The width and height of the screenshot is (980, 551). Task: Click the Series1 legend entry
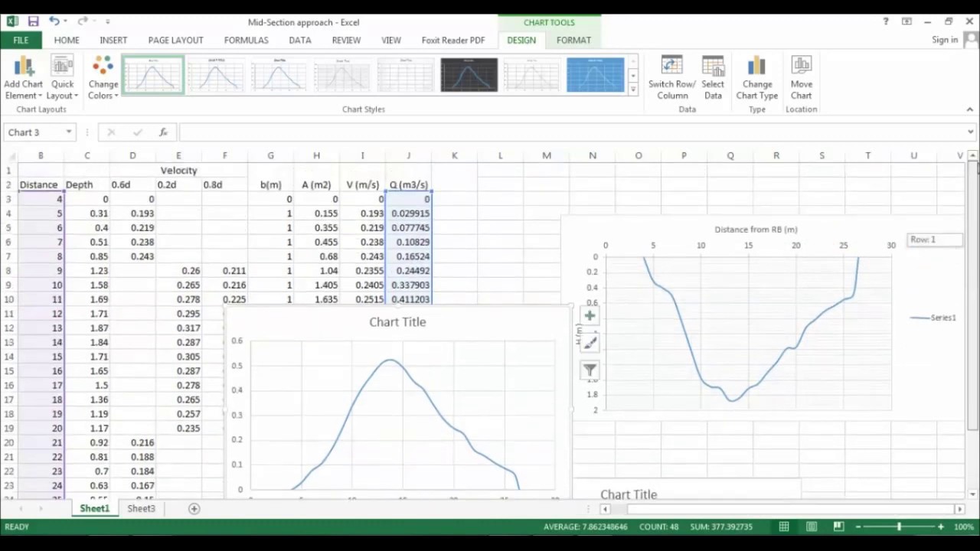coord(933,318)
